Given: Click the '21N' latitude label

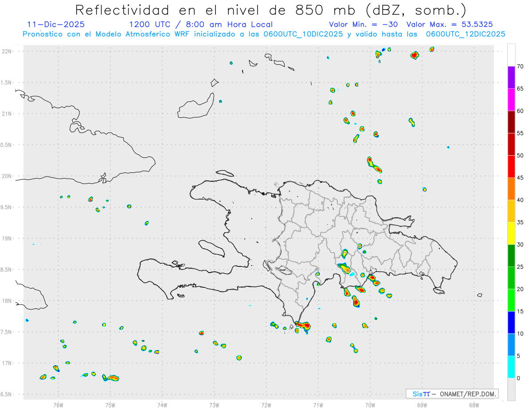Looking at the screenshot, I should [7, 114].
